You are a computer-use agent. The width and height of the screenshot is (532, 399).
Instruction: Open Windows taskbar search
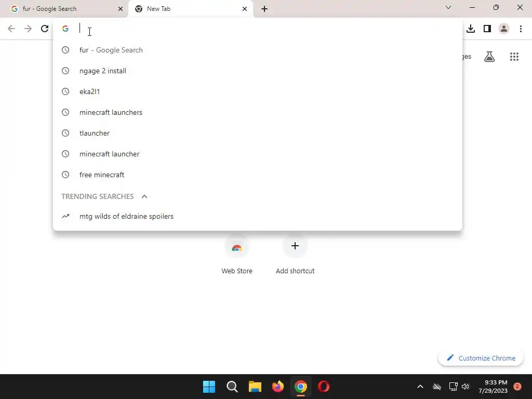[232, 387]
